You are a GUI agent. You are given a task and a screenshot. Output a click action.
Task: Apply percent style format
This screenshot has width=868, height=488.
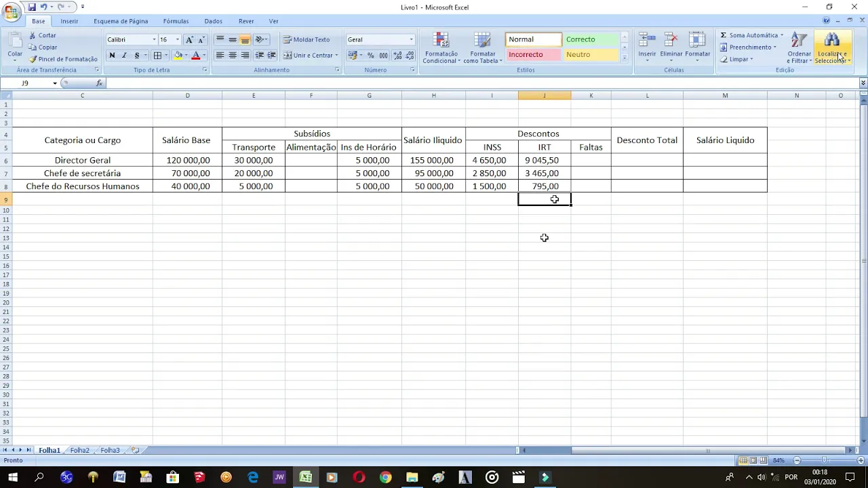pos(371,56)
